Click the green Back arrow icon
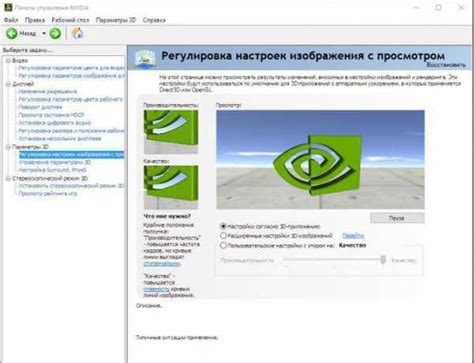The image size is (474, 363). (x=12, y=33)
